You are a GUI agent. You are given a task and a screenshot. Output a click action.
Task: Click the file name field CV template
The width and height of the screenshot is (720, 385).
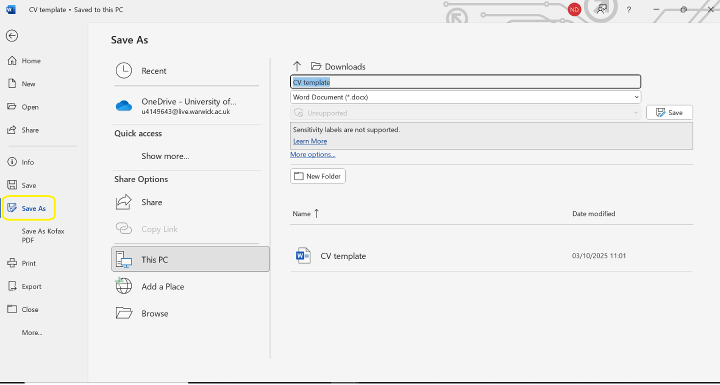[x=466, y=82]
